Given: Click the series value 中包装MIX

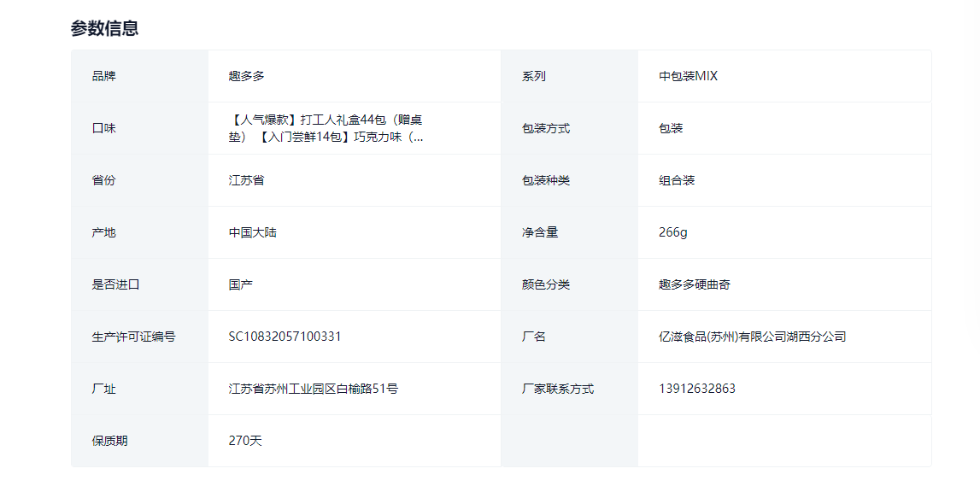Looking at the screenshot, I should 688,76.
